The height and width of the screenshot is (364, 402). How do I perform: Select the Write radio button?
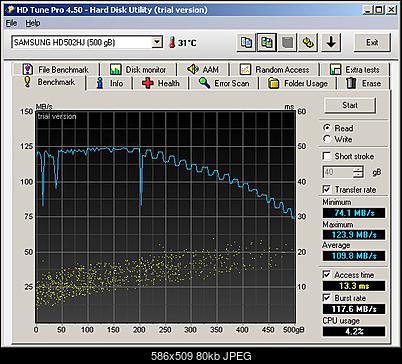327,139
